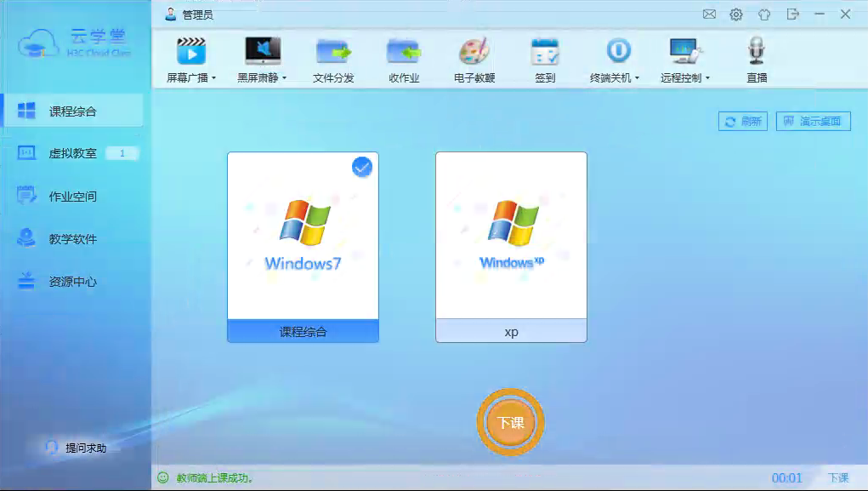868x491 pixels.
Task: Open settings gear in title bar
Action: pyautogui.click(x=735, y=14)
